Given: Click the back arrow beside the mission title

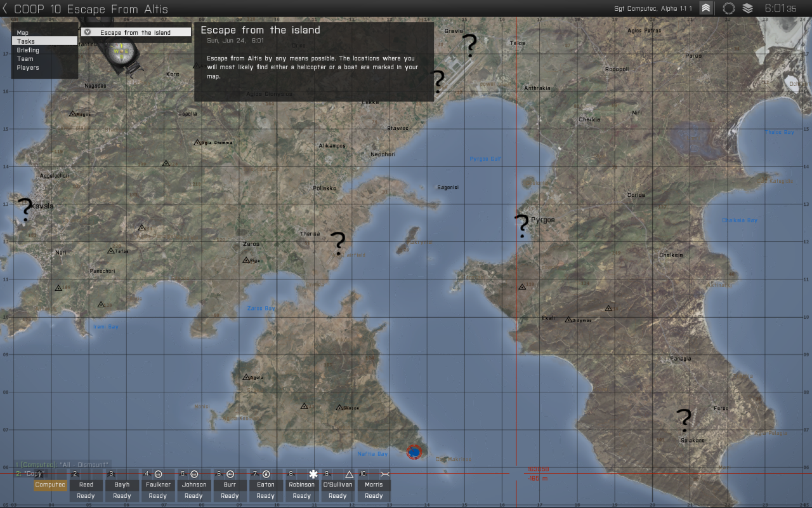Looking at the screenshot, I should tap(6, 9).
